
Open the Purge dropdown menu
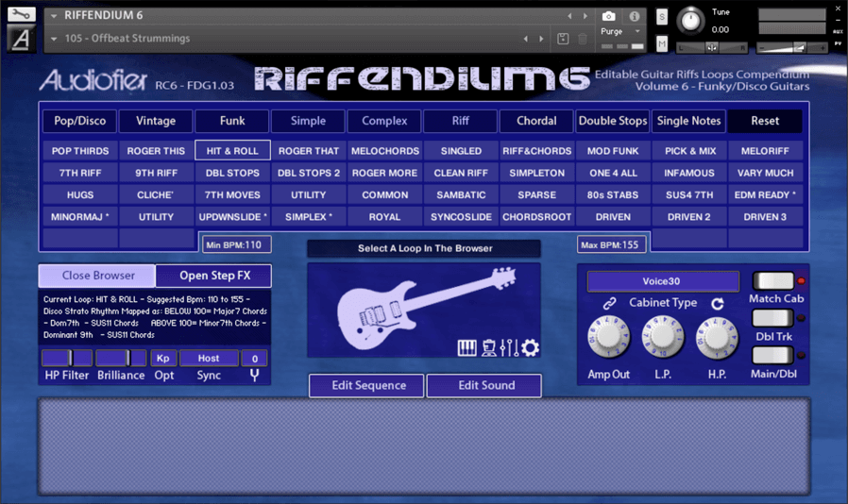pos(621,31)
